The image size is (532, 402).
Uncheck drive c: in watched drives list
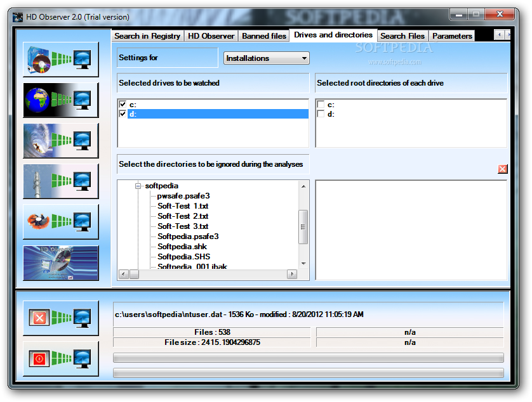[x=123, y=105]
